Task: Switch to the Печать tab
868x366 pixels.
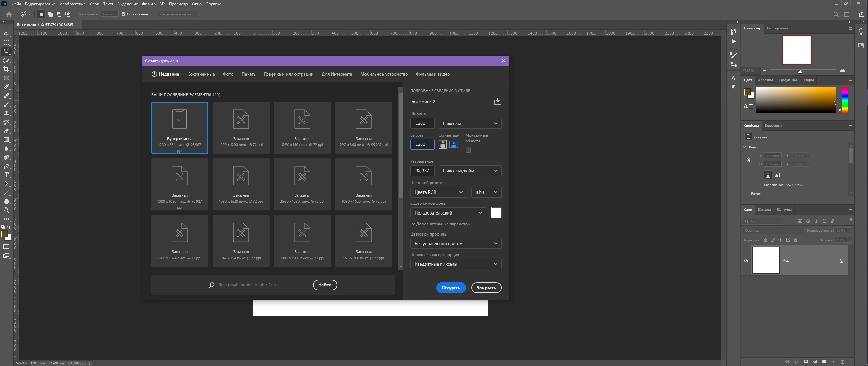Action: coord(249,74)
